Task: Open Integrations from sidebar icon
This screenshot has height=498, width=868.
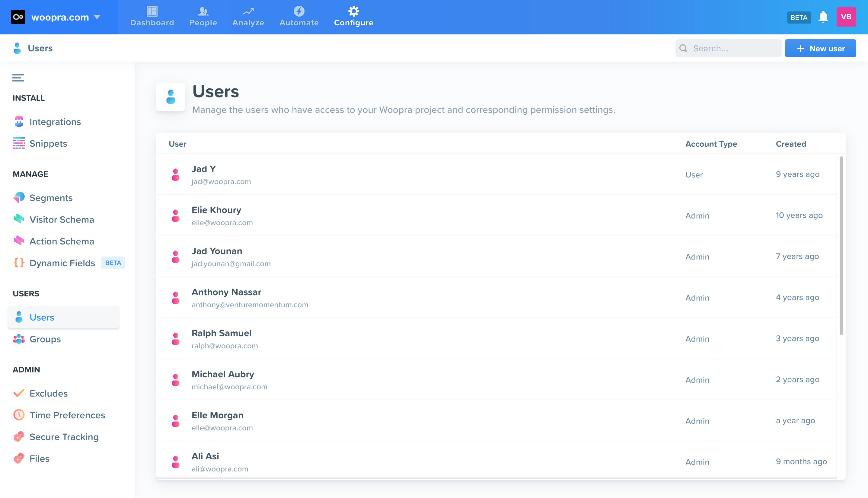Action: 19,121
